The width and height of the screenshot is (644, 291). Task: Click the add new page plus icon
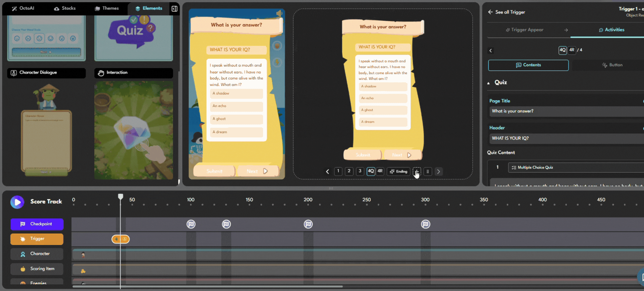tap(417, 171)
